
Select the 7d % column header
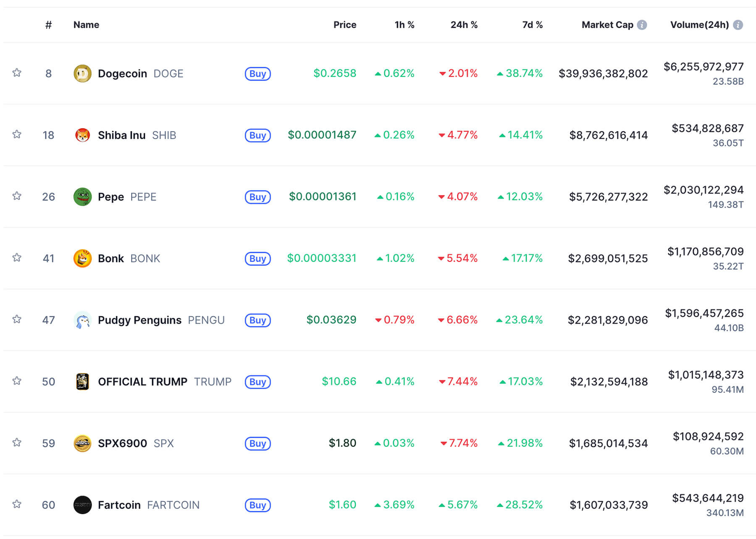(532, 24)
